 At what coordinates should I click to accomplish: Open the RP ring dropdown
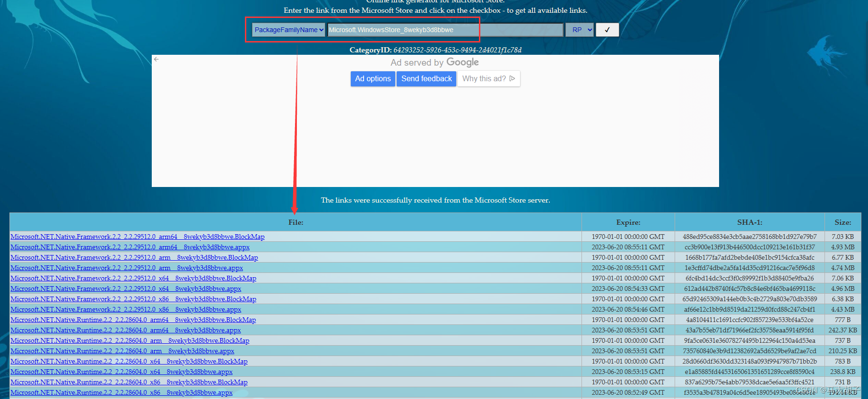click(580, 30)
